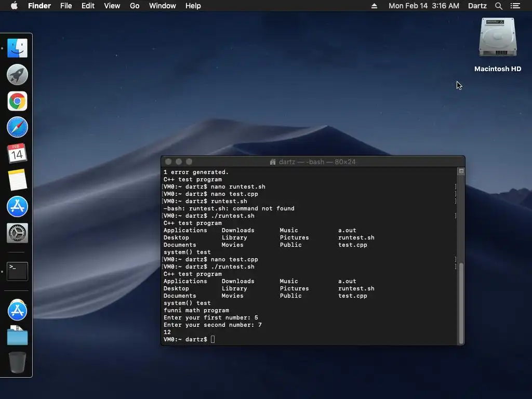Open the Window menu in menu bar

(x=162, y=6)
